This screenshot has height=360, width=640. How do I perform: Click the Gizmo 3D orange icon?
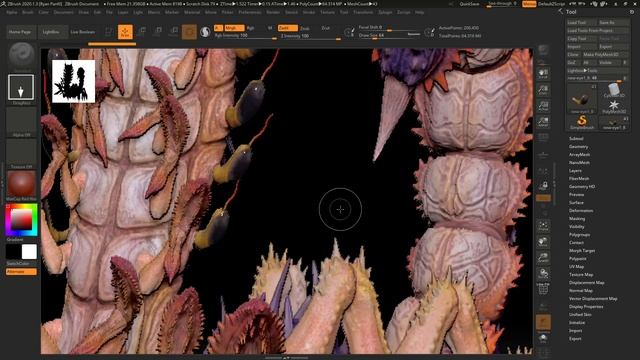(189, 32)
